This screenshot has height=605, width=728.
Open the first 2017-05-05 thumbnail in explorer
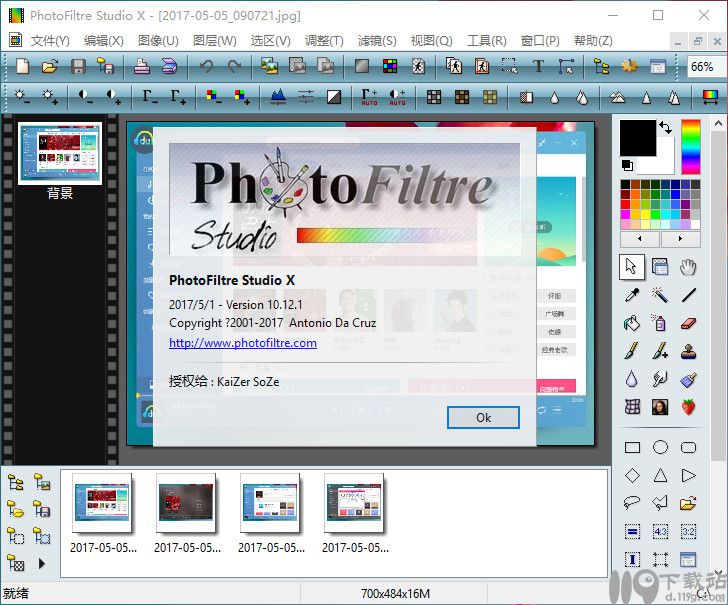click(x=102, y=503)
